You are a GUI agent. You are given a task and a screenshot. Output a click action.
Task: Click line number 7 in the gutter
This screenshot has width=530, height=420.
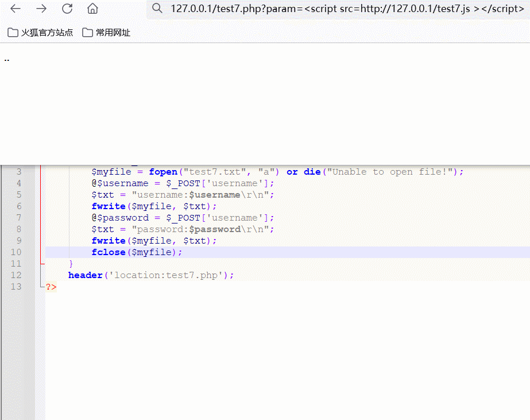(19, 218)
